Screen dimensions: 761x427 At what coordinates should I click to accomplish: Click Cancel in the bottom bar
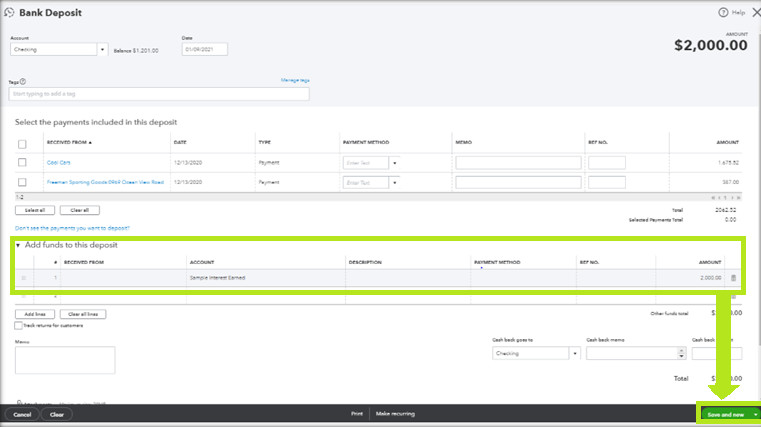22,414
